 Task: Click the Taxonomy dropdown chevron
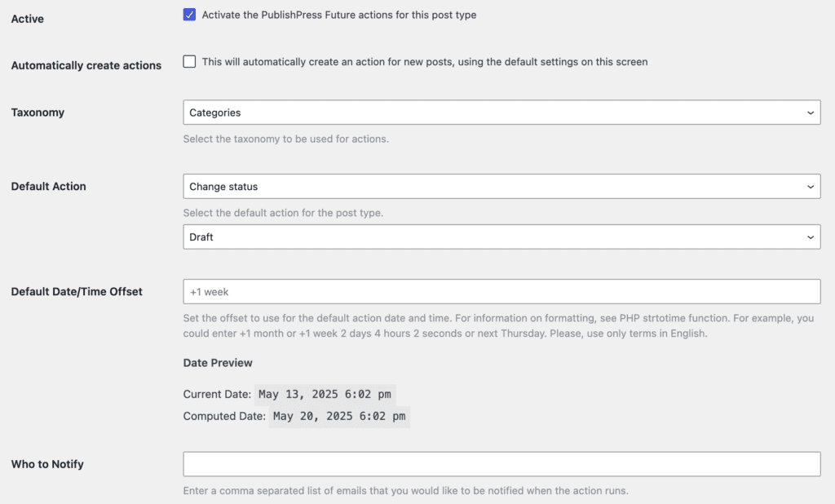coord(810,113)
